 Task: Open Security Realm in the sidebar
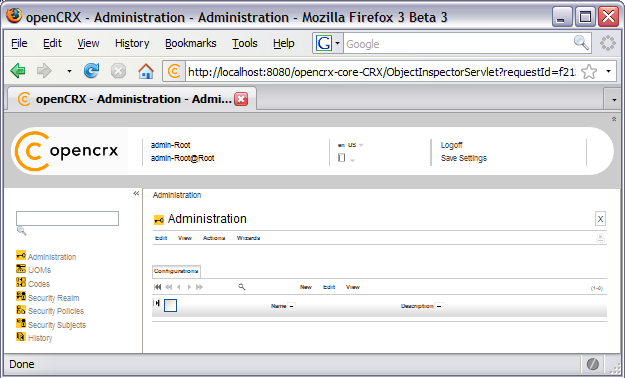tap(53, 298)
